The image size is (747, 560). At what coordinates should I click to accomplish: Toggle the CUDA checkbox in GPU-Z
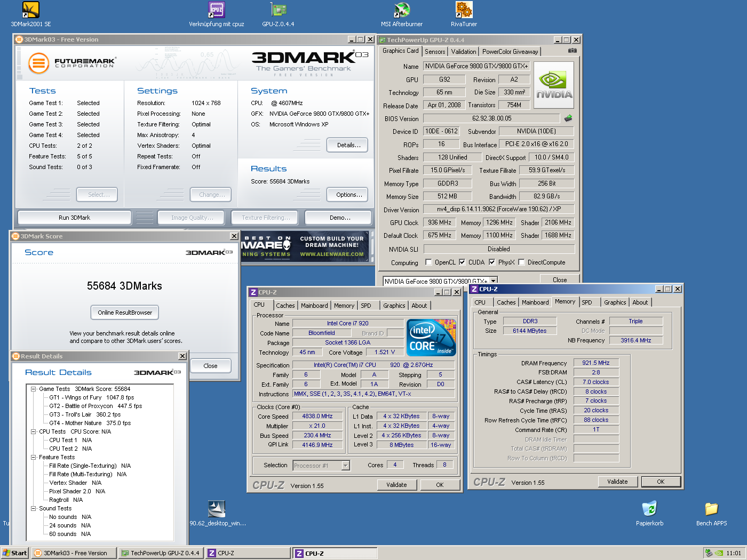[462, 262]
